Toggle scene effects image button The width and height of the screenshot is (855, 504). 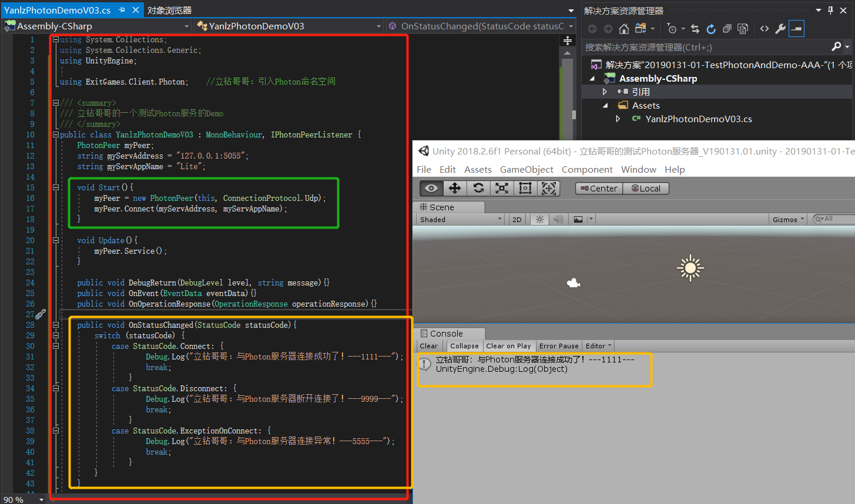pyautogui.click(x=578, y=219)
